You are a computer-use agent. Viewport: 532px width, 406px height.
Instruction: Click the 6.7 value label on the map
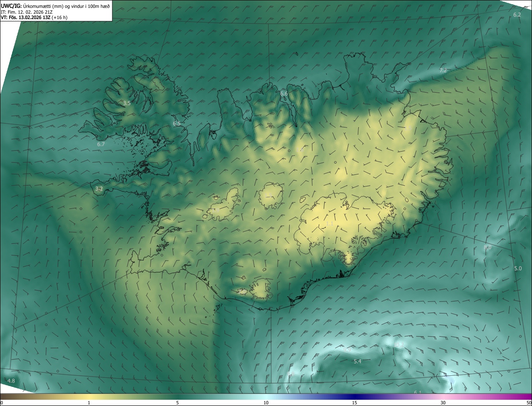point(101,144)
